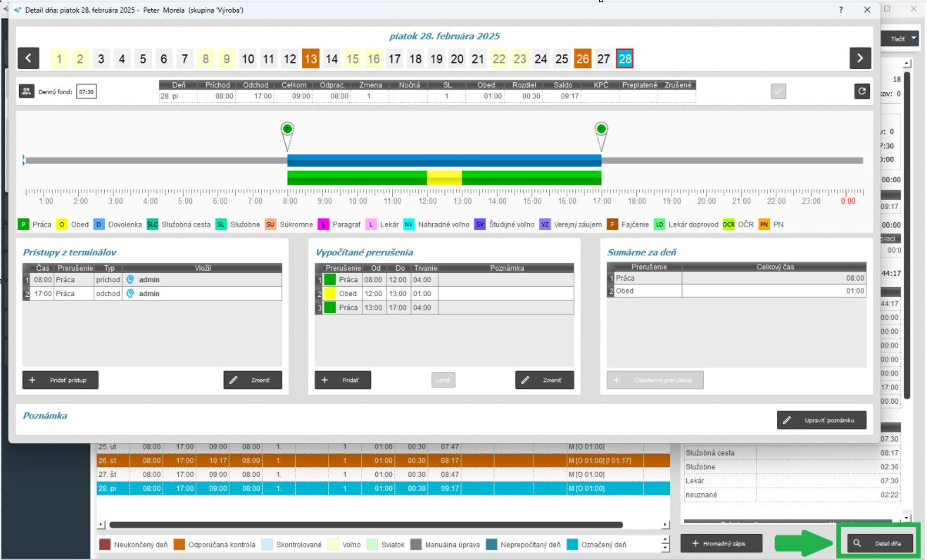
Task: Select day 13 in the calendar strip
Action: (310, 59)
